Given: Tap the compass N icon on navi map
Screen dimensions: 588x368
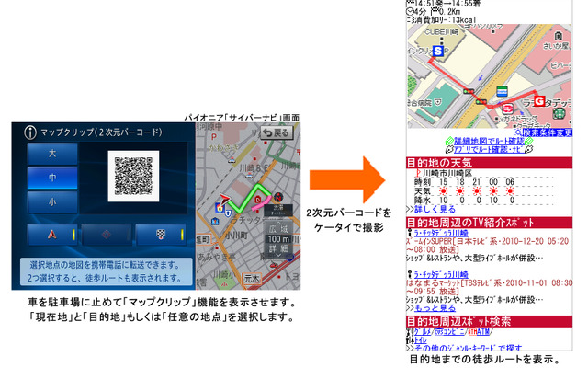Looking at the screenshot, I should [277, 196].
